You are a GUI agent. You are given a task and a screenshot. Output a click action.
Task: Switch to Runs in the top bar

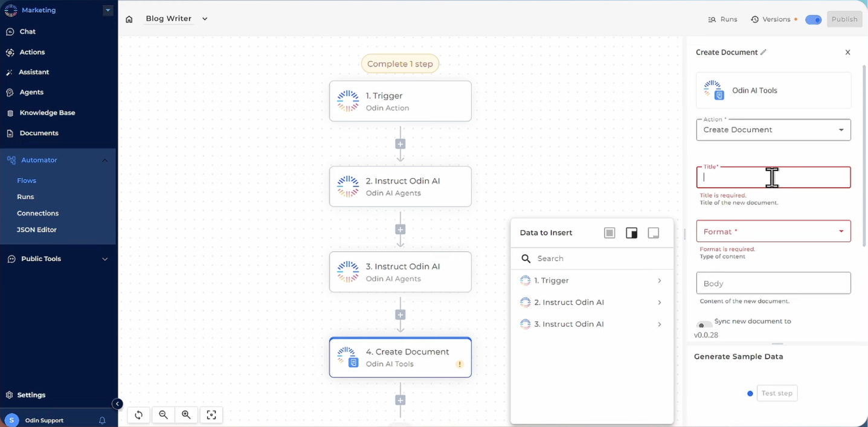pos(723,19)
